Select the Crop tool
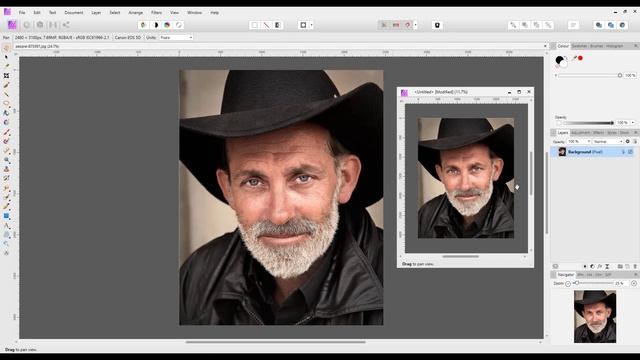 click(x=6, y=76)
